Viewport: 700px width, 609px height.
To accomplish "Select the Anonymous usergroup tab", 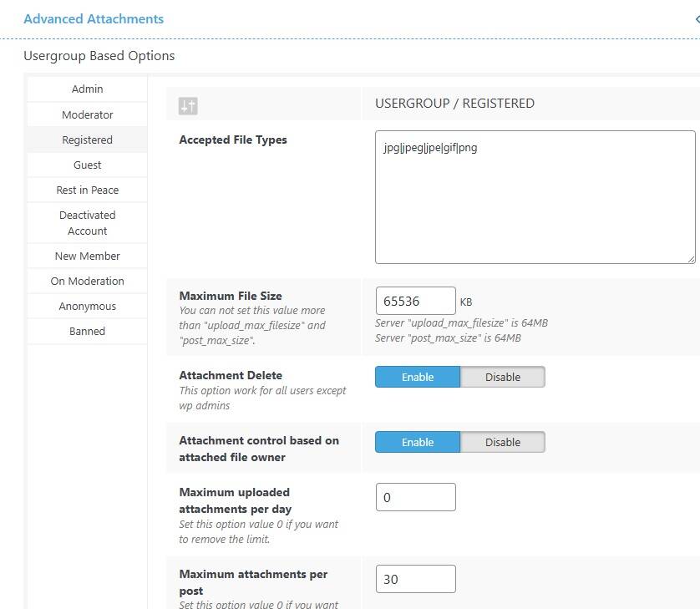I will 88,306.
